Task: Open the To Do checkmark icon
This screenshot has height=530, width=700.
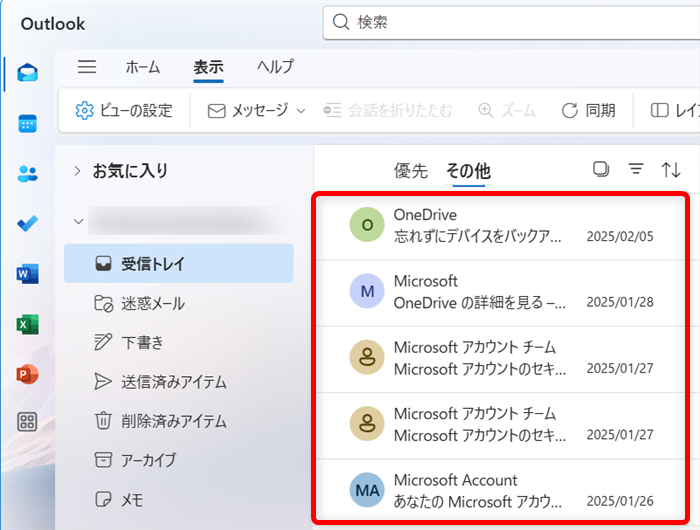Action: [x=28, y=223]
